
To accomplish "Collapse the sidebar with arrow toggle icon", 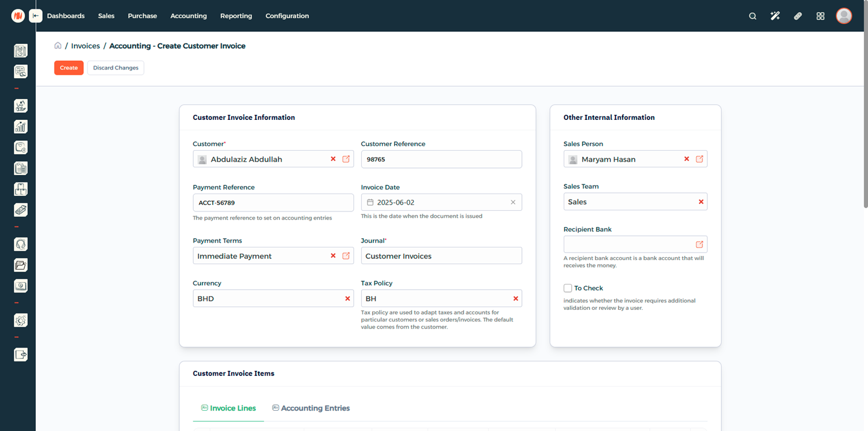I will [x=36, y=16].
